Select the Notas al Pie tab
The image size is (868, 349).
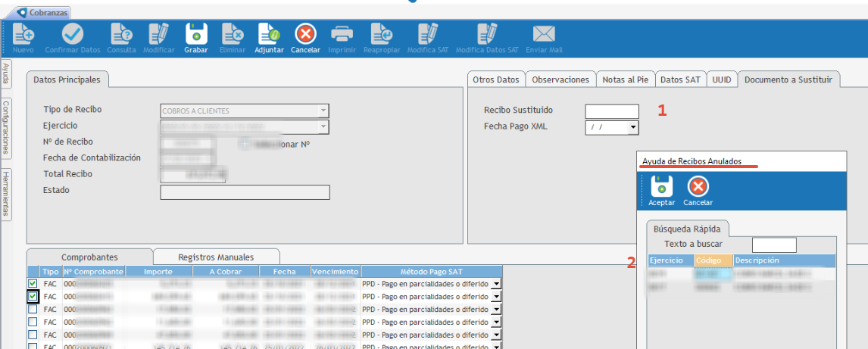[626, 79]
